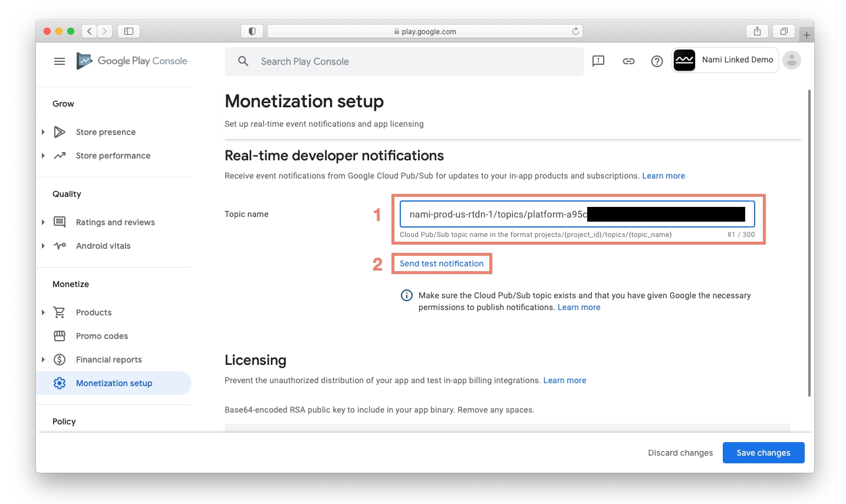Viewport: 846px width, 504px height.
Task: Click the Licensing heading
Action: point(255,360)
